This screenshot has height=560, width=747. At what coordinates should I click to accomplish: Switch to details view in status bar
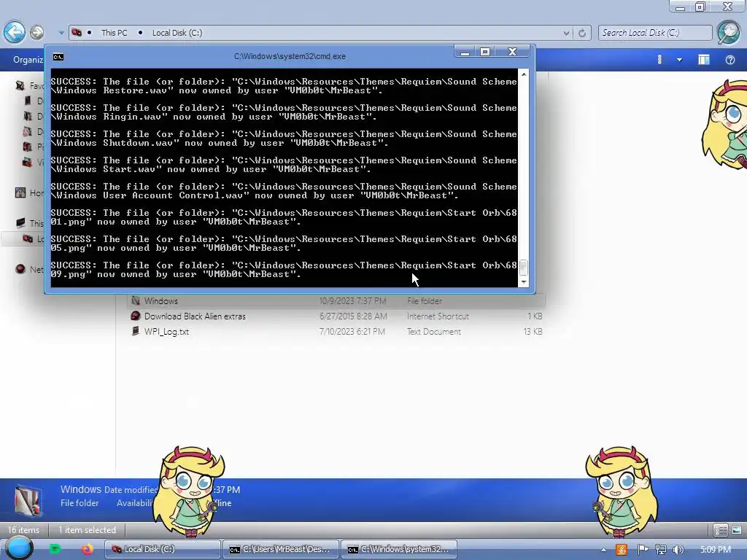click(x=720, y=530)
